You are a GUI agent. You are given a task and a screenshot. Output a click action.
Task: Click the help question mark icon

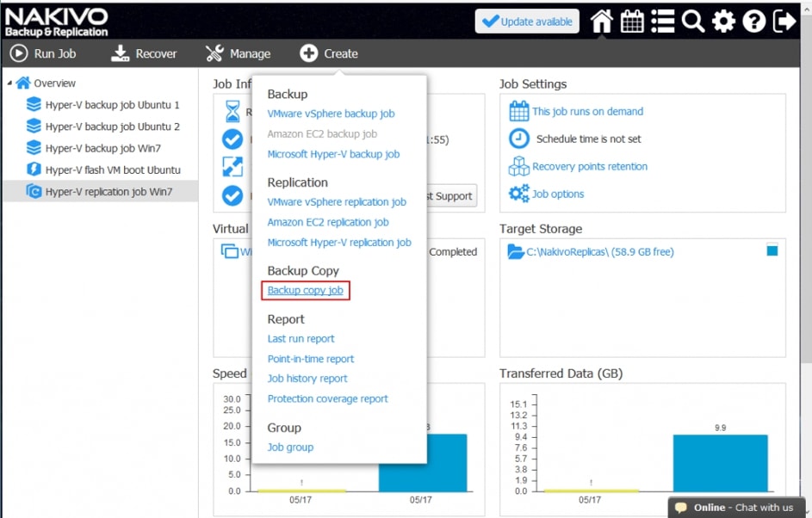pyautogui.click(x=753, y=22)
